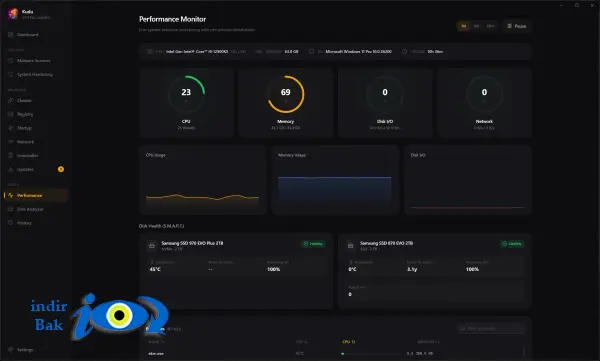
Task: Click the Updates download icon
Action: click(11, 169)
